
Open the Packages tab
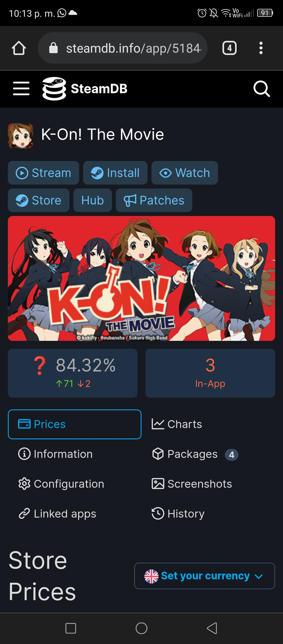click(195, 454)
